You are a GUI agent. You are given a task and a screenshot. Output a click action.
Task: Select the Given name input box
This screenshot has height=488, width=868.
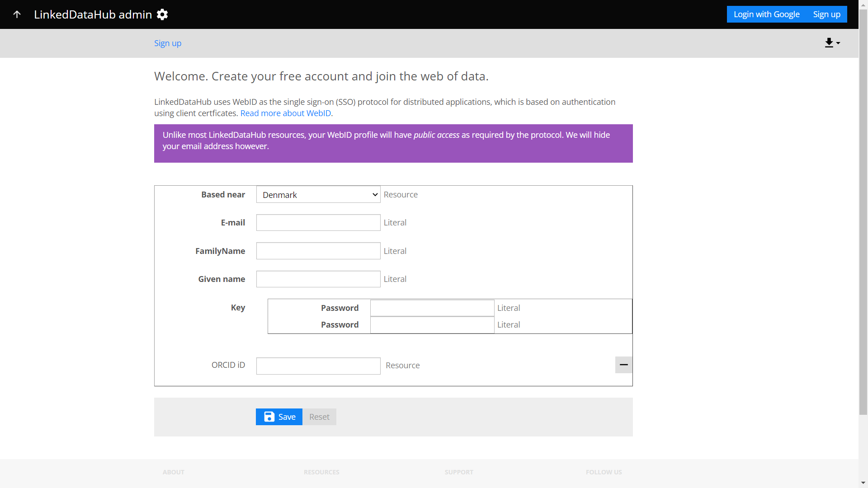tap(318, 279)
